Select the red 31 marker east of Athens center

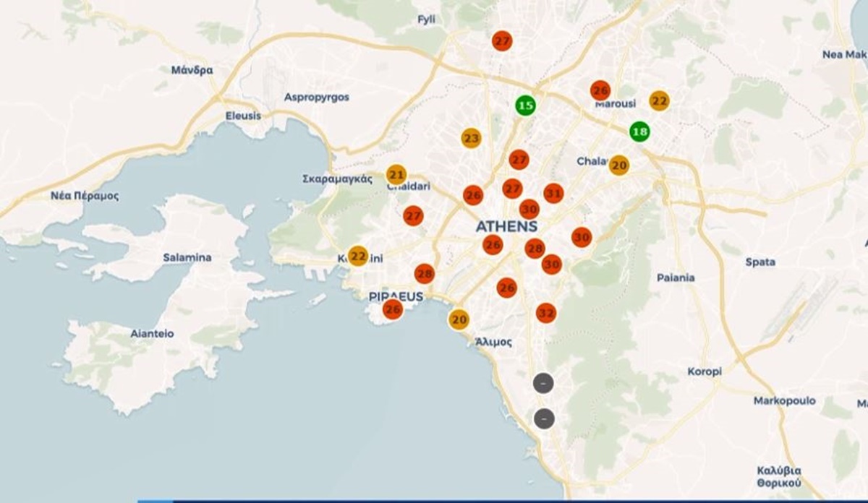click(554, 192)
